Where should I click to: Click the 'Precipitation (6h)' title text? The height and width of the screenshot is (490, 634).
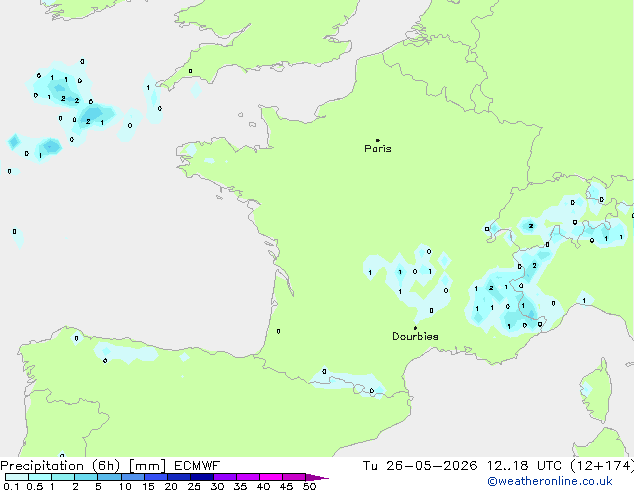coord(60,466)
